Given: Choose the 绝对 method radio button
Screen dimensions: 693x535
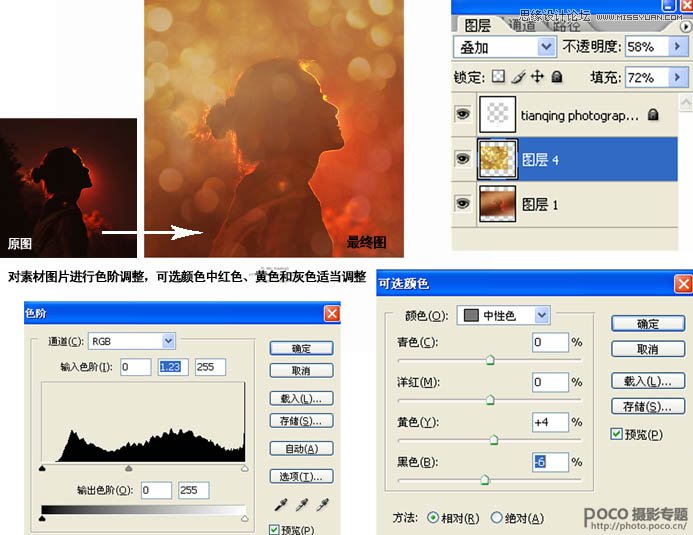Looking at the screenshot, I should coord(497,517).
